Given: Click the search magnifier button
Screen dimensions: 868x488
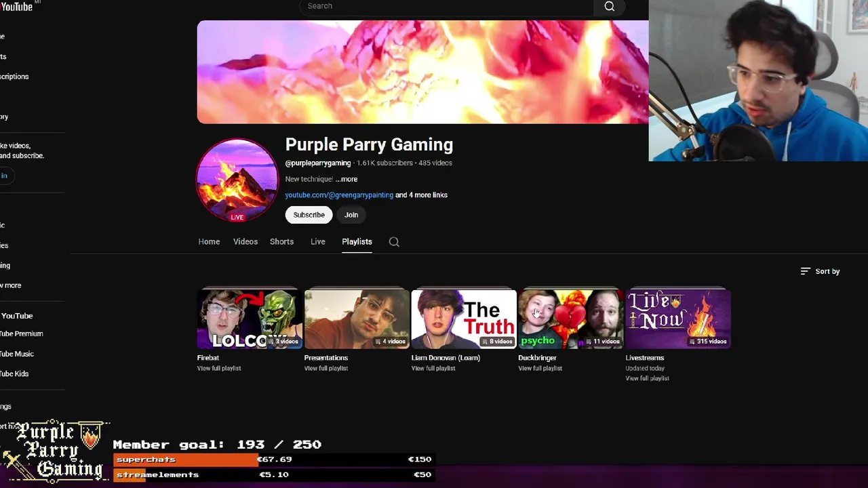Looking at the screenshot, I should pos(610,7).
